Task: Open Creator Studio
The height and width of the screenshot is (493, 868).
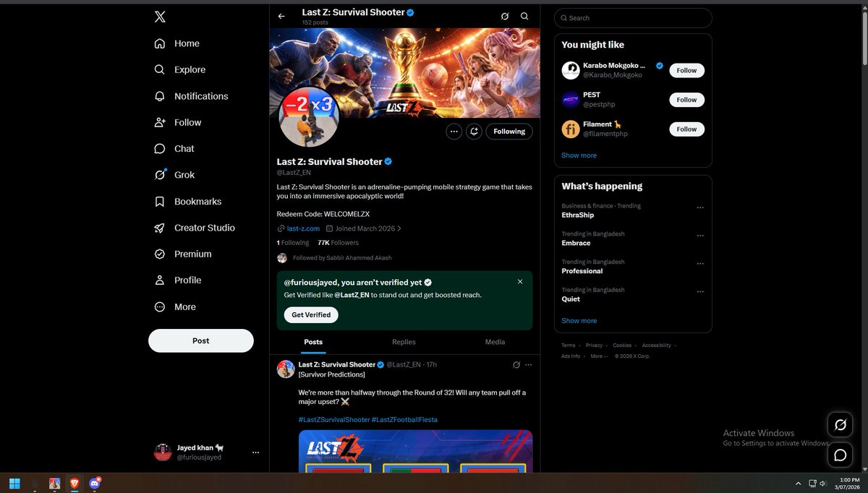Action: tap(195, 228)
